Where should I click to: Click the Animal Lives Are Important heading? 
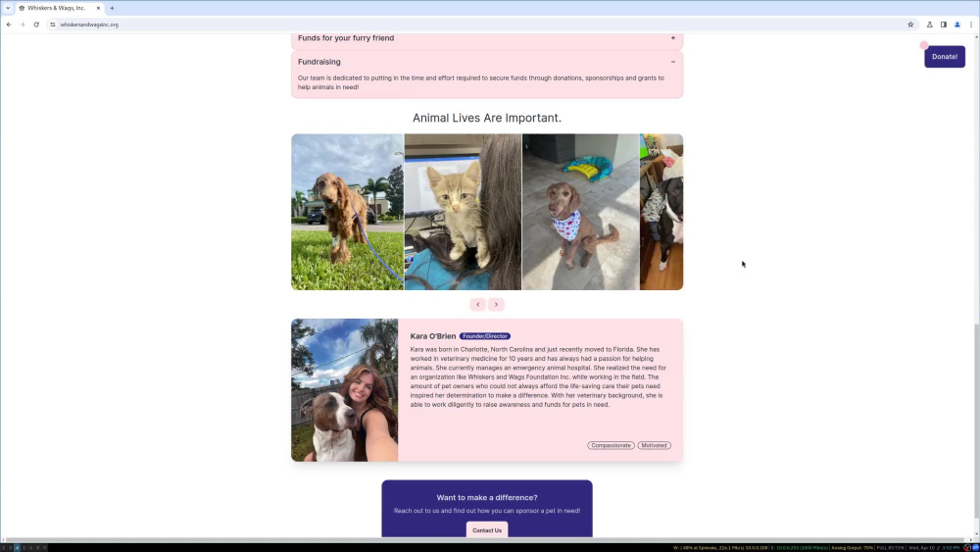[487, 119]
